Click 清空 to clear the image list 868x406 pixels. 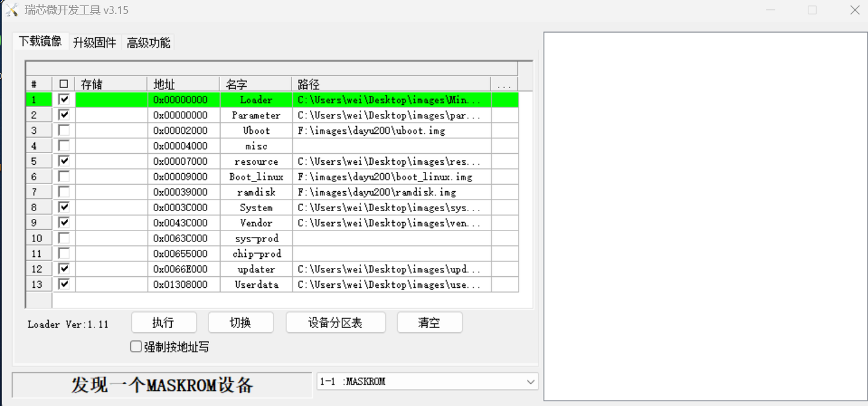(429, 322)
